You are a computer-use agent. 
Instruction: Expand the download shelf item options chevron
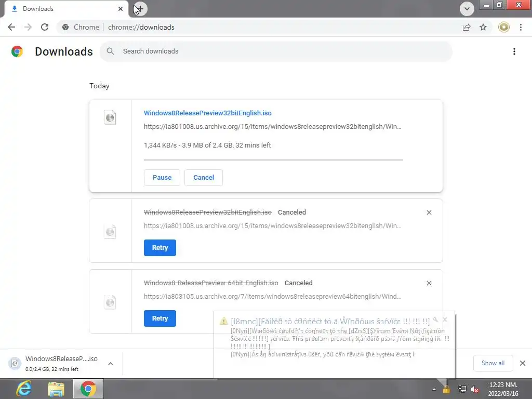(x=111, y=363)
